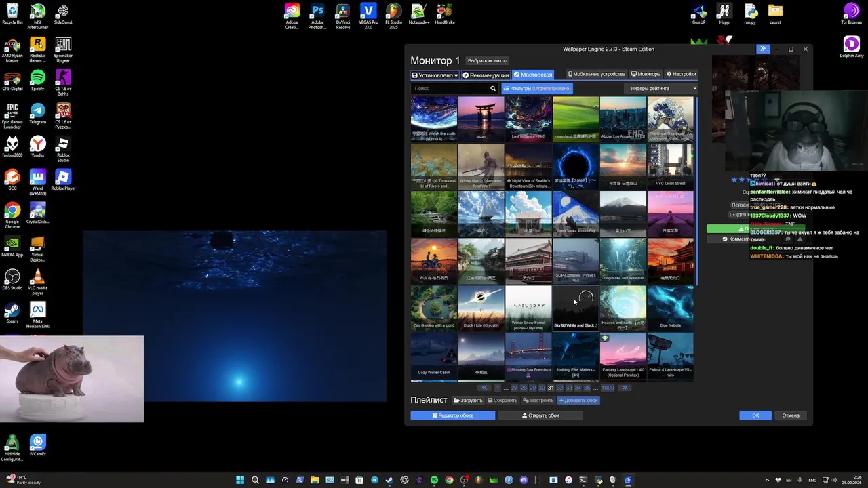Image resolution: width=868 pixels, height=488 pixels.
Task: Select the NYC Quiet Street wallpaper
Action: pos(670,166)
